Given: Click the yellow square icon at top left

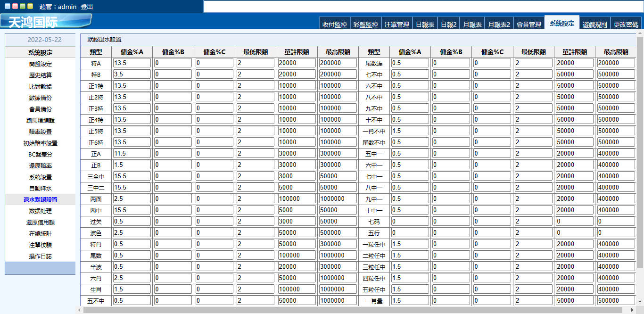Looking at the screenshot, I should click(30, 7).
